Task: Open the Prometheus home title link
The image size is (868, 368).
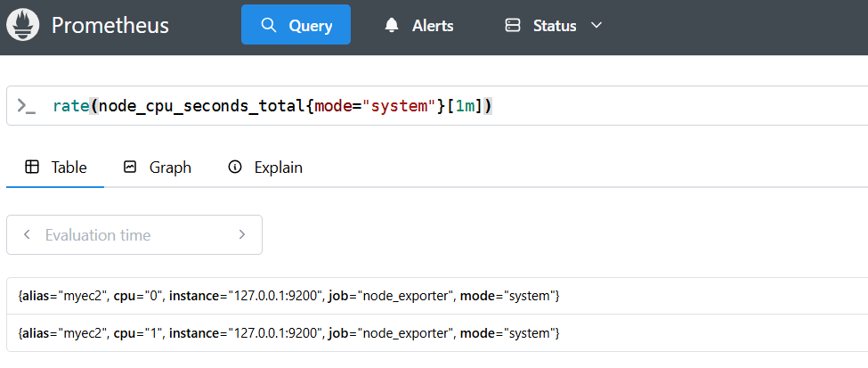Action: point(110,26)
